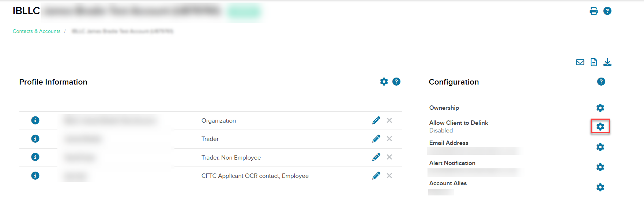The image size is (644, 198).
Task: Open Configuration help icon
Action: 601,82
